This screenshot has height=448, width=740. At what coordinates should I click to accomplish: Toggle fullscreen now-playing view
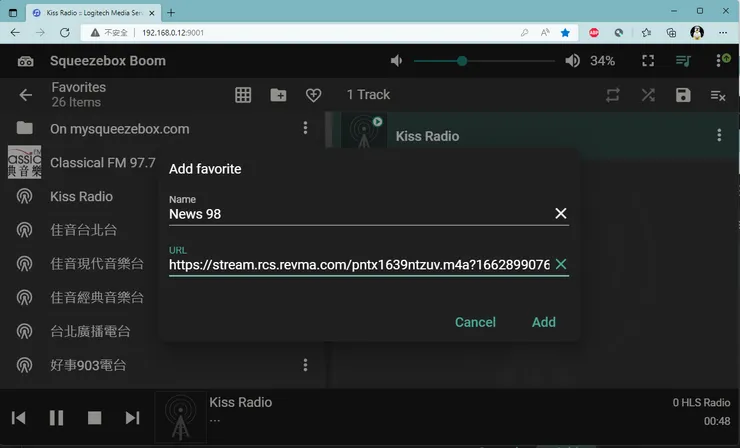[x=648, y=60]
